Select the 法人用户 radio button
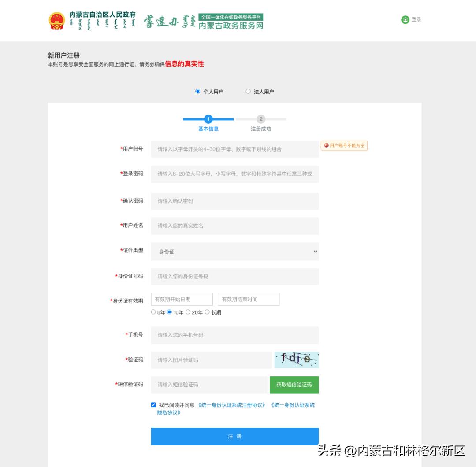476x467 pixels. point(248,91)
